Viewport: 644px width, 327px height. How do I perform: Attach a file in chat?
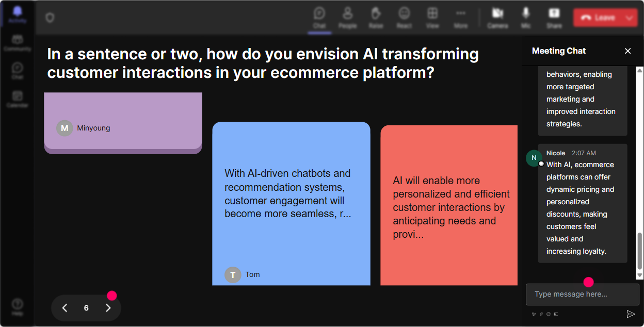(x=541, y=314)
